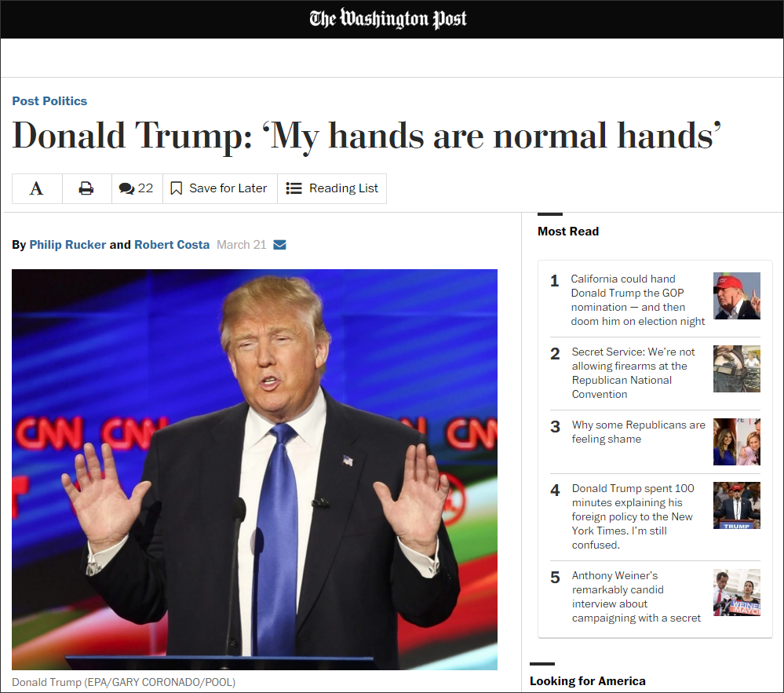The image size is (784, 693).
Task: Click the Weiner Mayor thumbnail for story 5
Action: (x=736, y=593)
